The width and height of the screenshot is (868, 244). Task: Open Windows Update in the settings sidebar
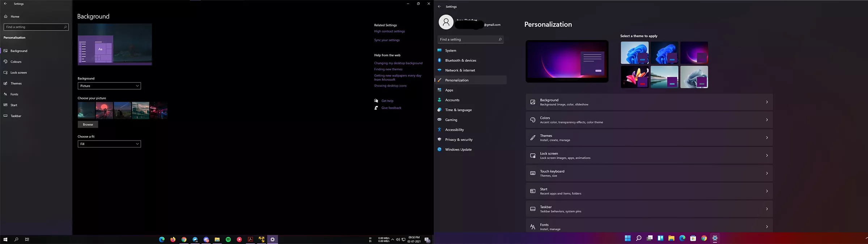point(458,149)
